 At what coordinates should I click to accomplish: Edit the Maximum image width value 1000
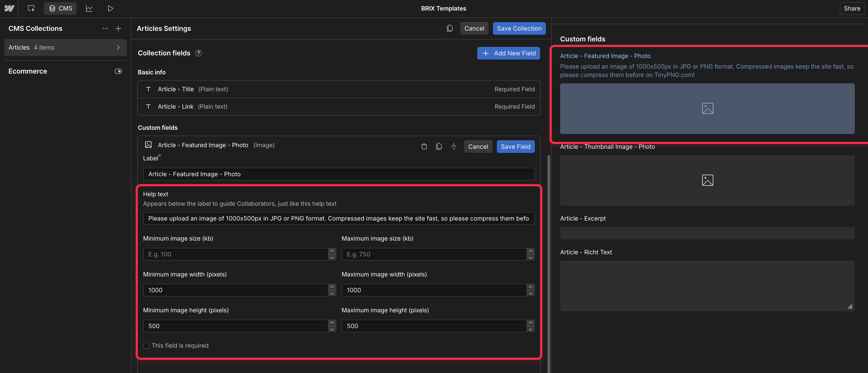coord(434,290)
